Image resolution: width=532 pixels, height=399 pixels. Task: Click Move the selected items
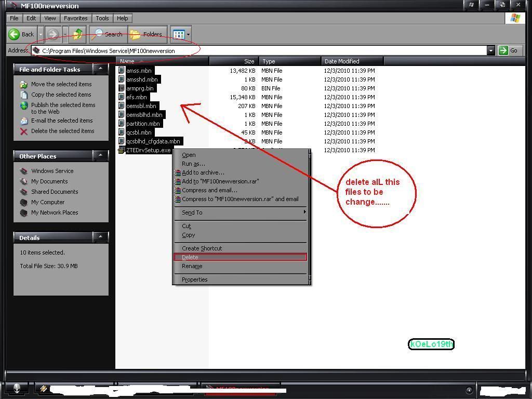click(x=61, y=84)
